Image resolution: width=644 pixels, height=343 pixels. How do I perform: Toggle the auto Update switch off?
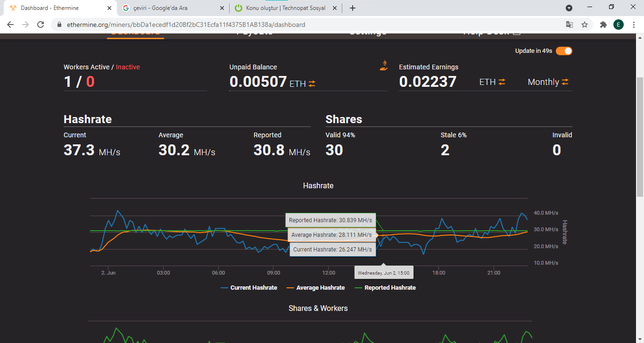click(x=564, y=51)
